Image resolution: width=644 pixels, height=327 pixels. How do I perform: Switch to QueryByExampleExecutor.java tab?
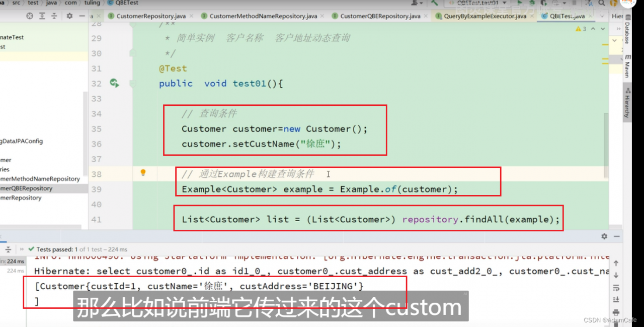click(485, 16)
